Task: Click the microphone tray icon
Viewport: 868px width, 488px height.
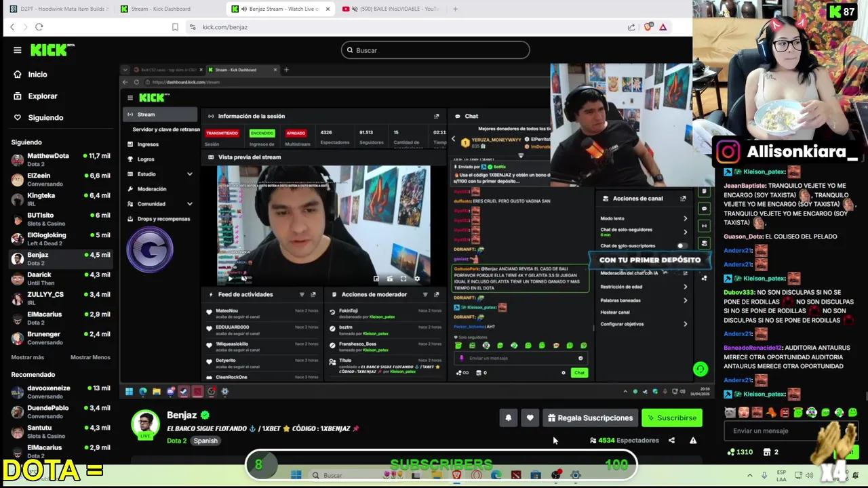Action: pos(764,475)
